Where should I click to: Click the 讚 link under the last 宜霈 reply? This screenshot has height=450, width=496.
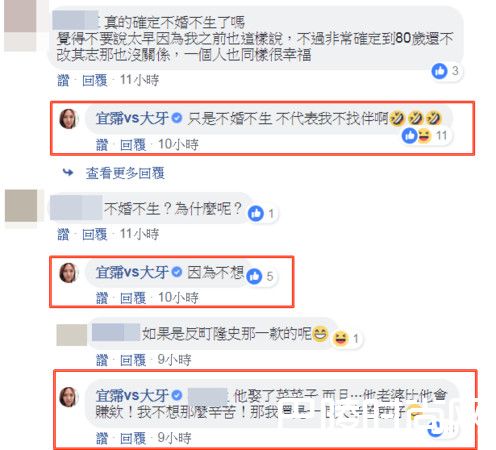102,438
